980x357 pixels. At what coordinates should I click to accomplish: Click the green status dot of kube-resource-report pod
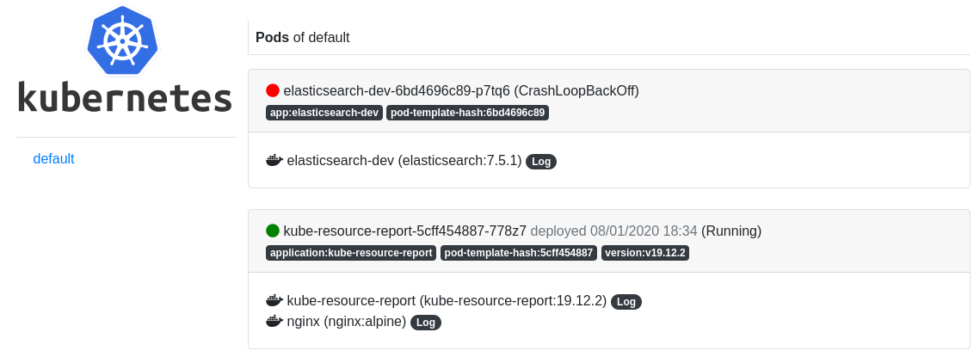pyautogui.click(x=273, y=231)
